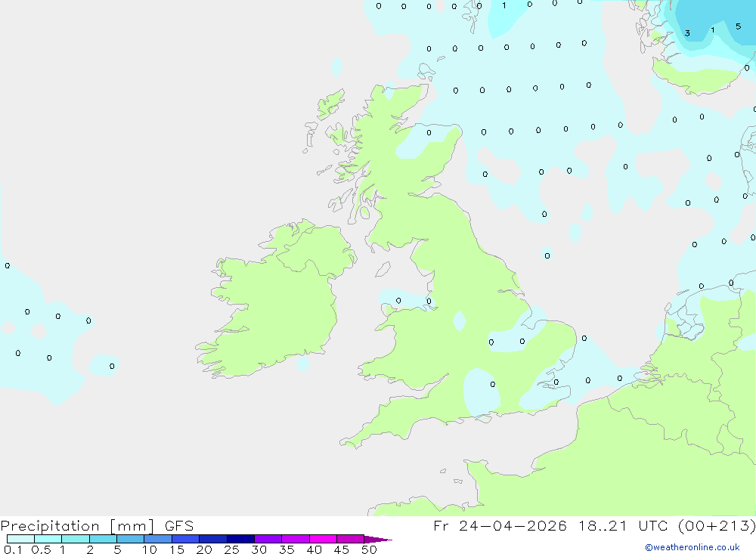Pick the legend swatch between 5 and 10
Image resolution: width=756 pixels, height=554 pixels.
pos(131,539)
